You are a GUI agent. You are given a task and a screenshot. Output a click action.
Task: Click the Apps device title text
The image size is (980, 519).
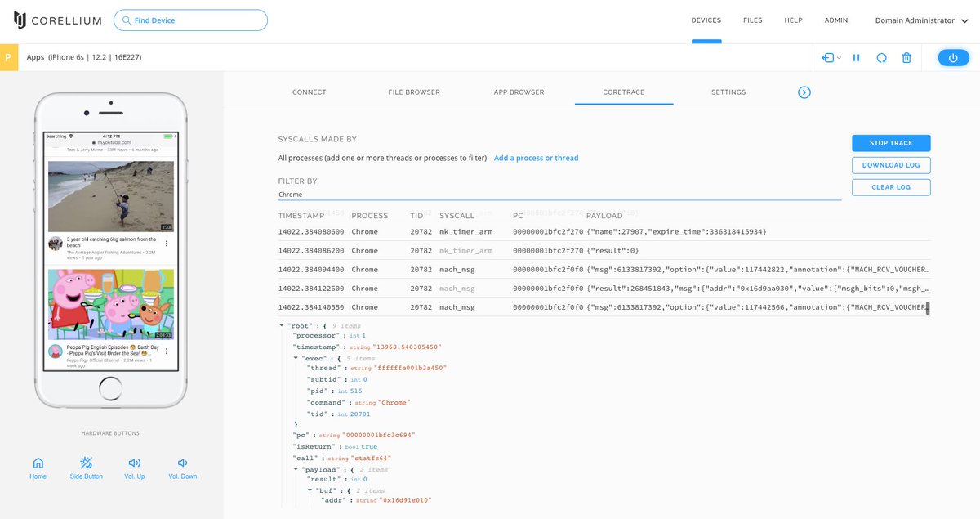(x=35, y=57)
